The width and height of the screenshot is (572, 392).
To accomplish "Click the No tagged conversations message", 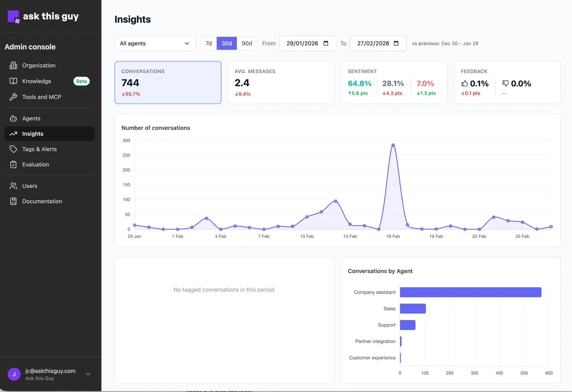I will [x=225, y=289].
